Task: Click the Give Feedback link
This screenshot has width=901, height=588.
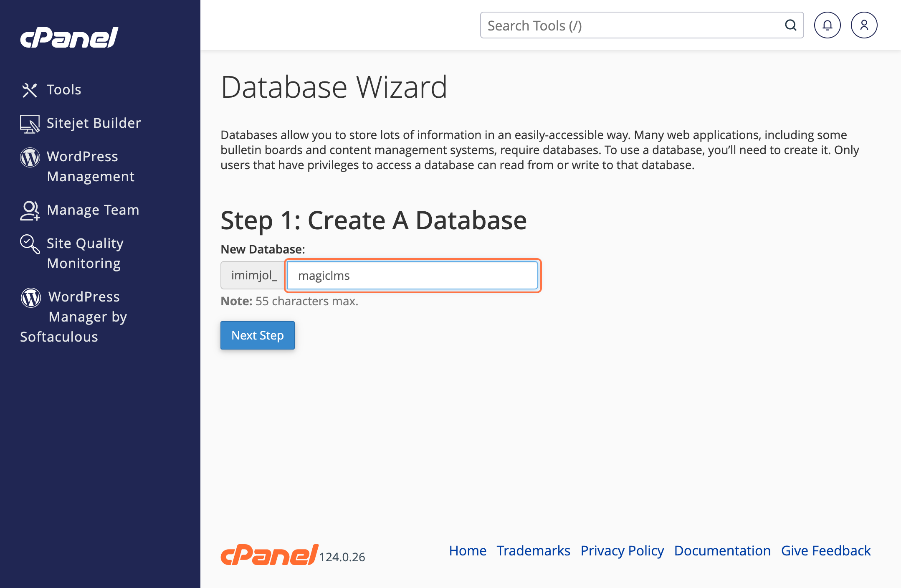Action: (826, 551)
